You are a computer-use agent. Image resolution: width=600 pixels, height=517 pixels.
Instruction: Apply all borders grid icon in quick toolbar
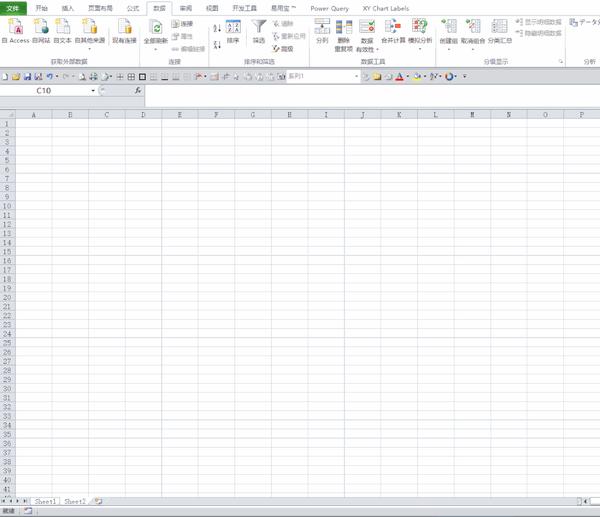[x=131, y=77]
